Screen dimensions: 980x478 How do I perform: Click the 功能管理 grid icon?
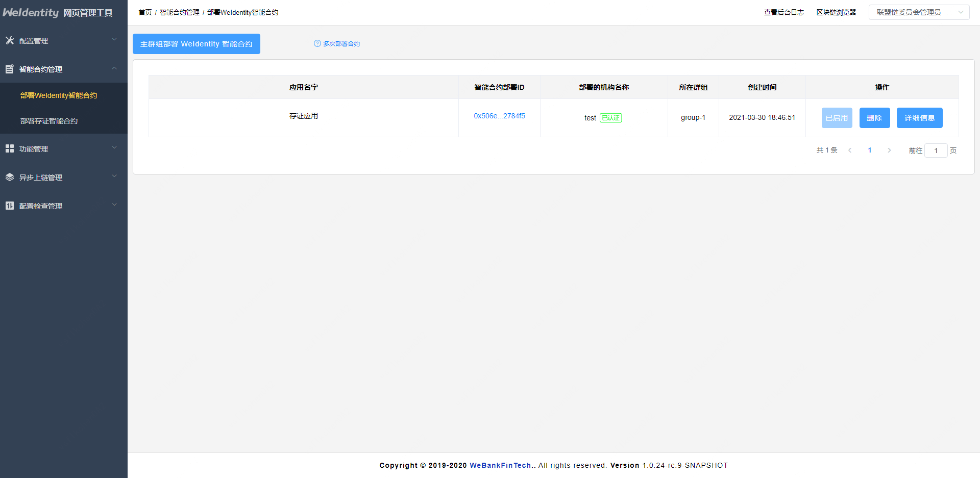pyautogui.click(x=9, y=148)
